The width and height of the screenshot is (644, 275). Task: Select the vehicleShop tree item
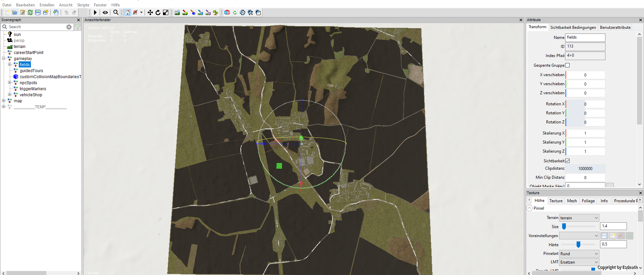[31, 95]
